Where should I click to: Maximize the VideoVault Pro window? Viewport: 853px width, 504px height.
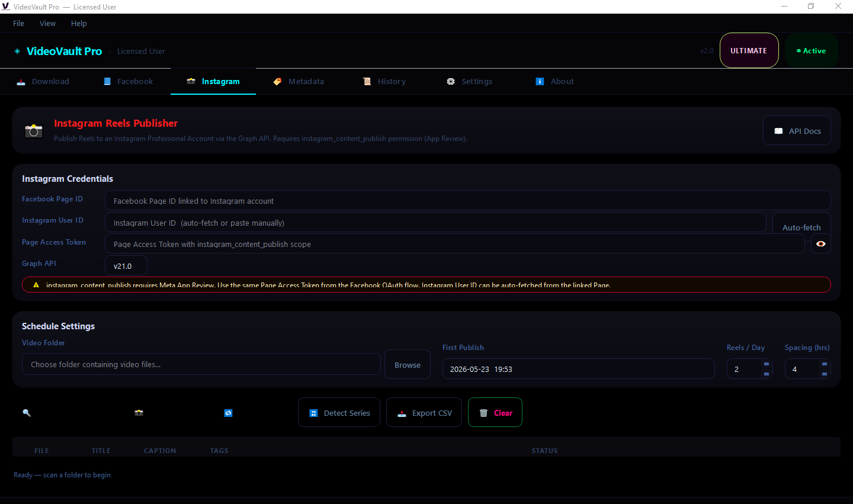pyautogui.click(x=811, y=7)
